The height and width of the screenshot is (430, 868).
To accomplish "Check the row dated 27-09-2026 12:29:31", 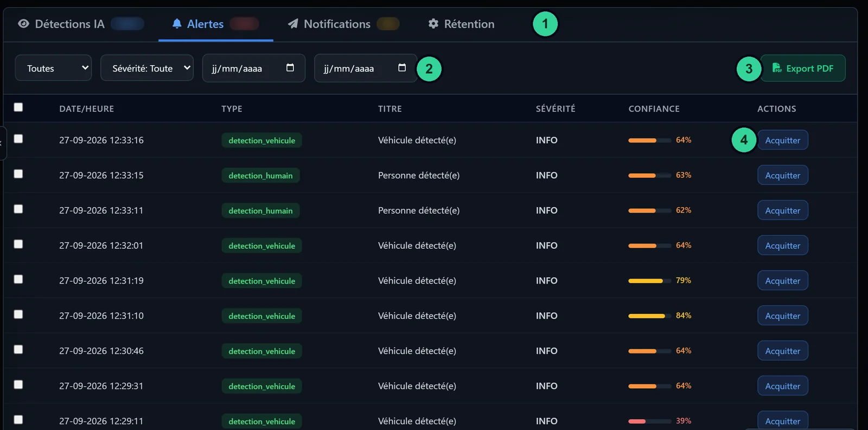I will click(x=18, y=384).
